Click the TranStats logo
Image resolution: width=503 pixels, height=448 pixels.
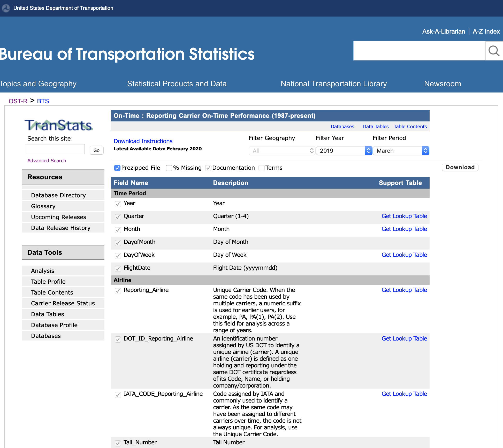(59, 125)
